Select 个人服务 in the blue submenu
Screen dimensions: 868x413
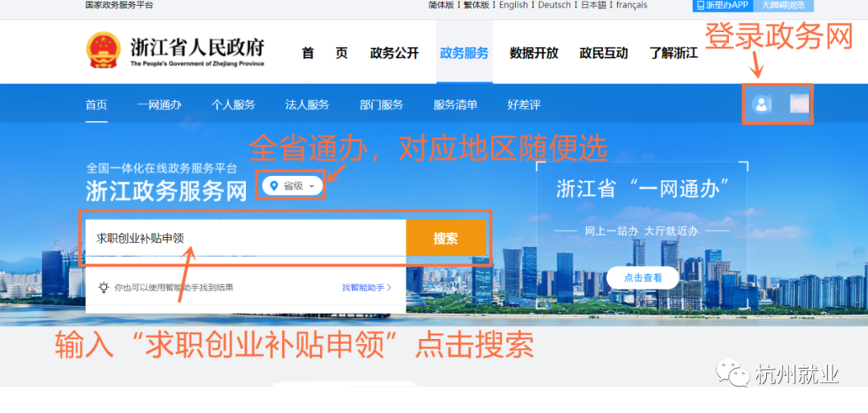click(x=233, y=104)
